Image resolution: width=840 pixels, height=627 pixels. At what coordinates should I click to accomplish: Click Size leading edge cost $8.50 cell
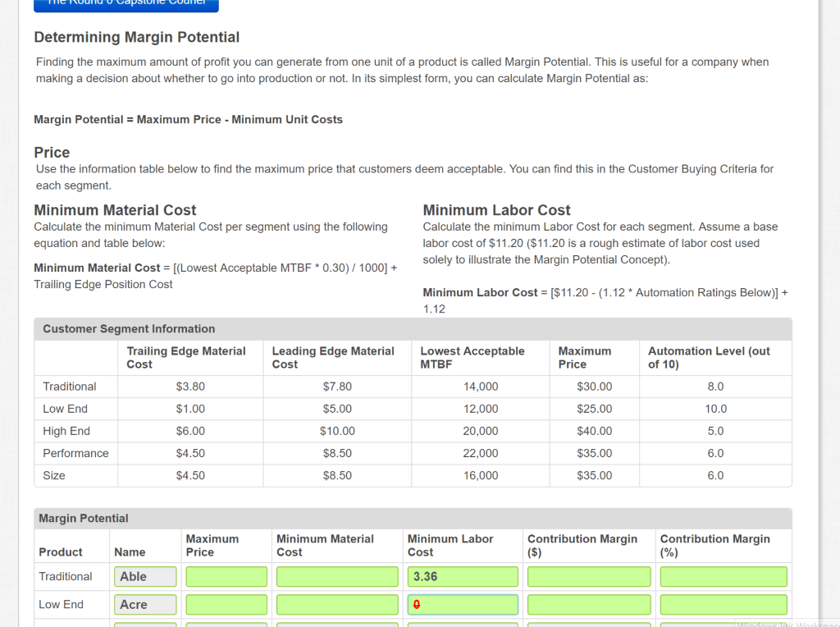[337, 475]
